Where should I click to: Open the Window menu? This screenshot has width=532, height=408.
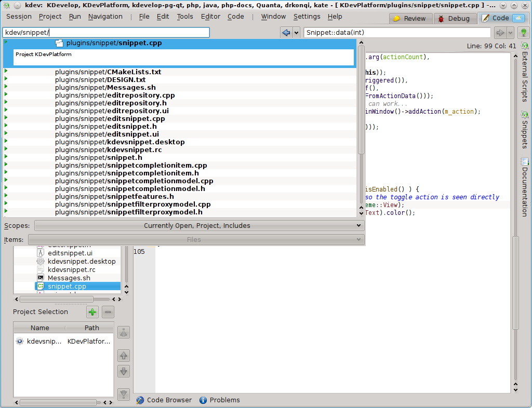273,17
